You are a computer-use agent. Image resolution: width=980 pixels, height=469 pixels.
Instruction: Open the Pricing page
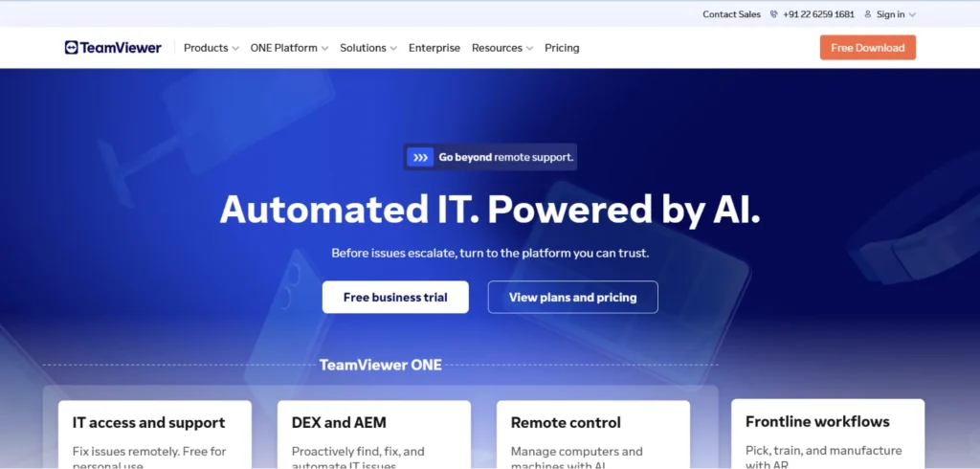(x=562, y=48)
